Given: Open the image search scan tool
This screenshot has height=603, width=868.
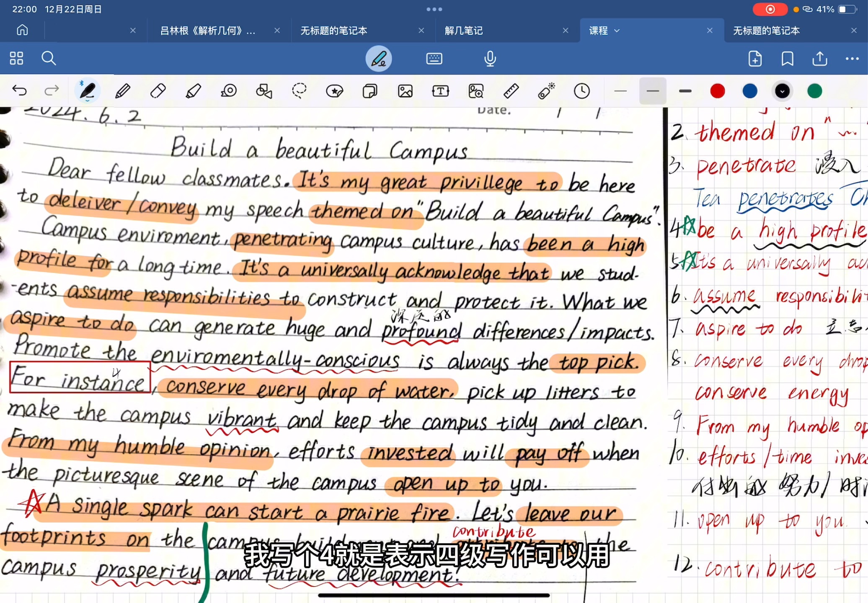Looking at the screenshot, I should pos(476,91).
